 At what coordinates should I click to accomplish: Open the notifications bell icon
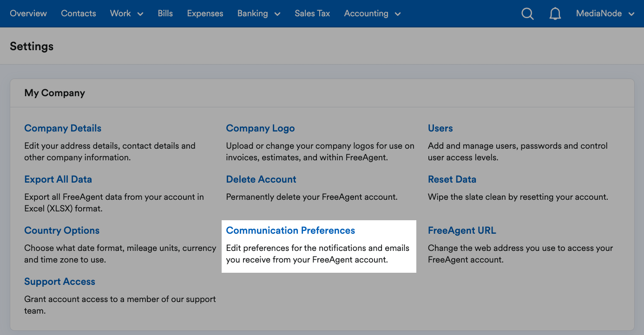(555, 14)
